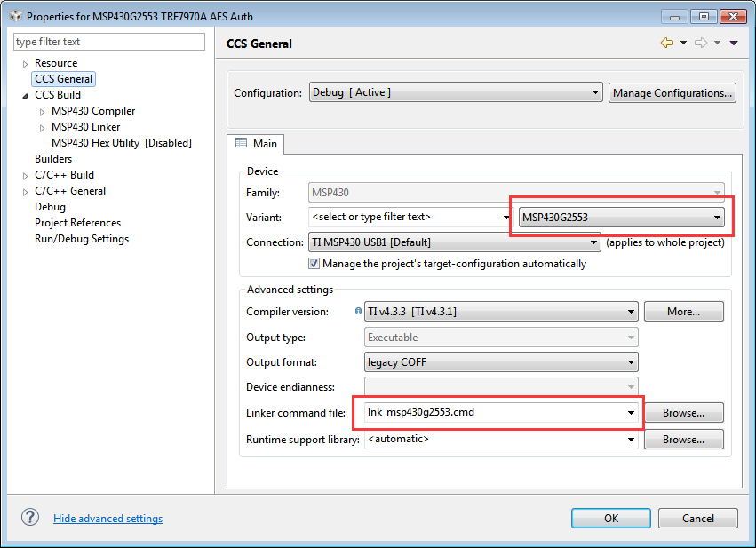Viewport: 756px width, 548px height.
Task: Select the Main tab
Action: pos(256,144)
